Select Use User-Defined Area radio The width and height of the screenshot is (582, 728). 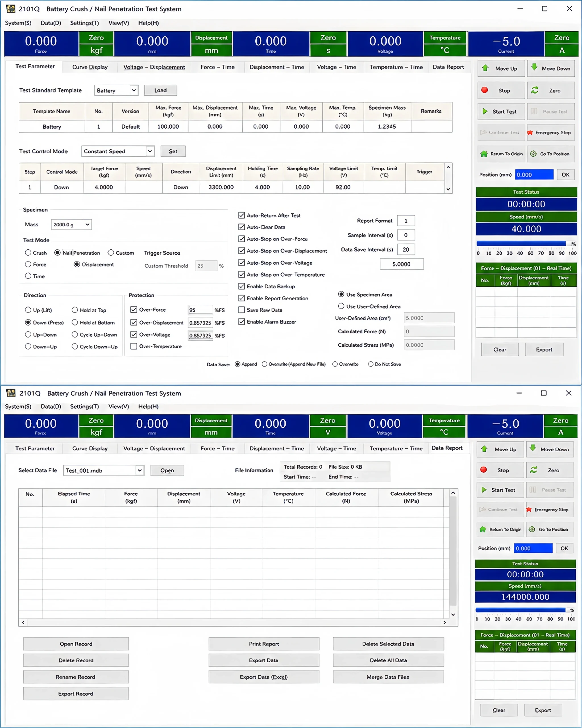pyautogui.click(x=341, y=306)
